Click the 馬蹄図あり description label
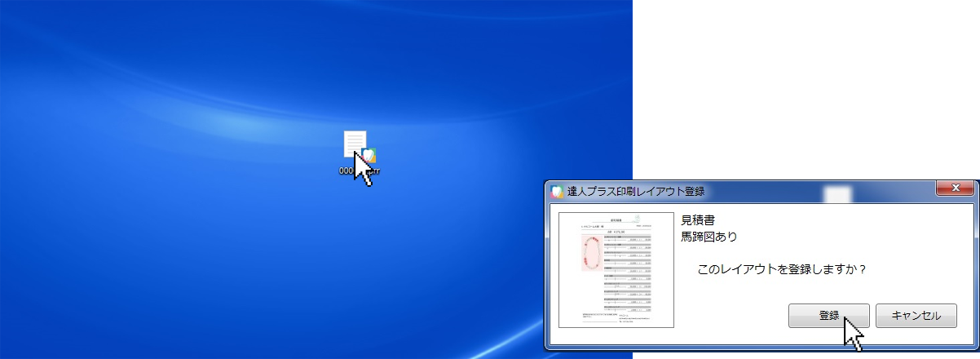This screenshot has width=980, height=359. 709,237
